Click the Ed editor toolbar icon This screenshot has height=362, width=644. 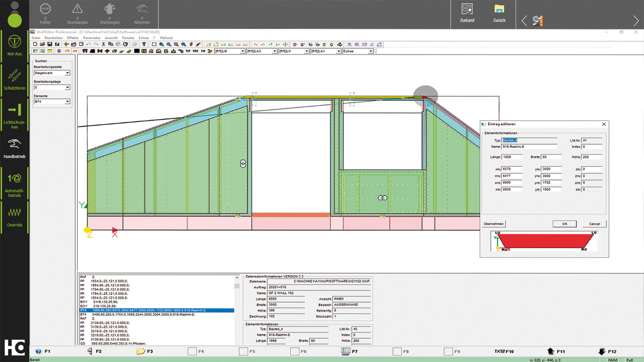tap(57, 44)
